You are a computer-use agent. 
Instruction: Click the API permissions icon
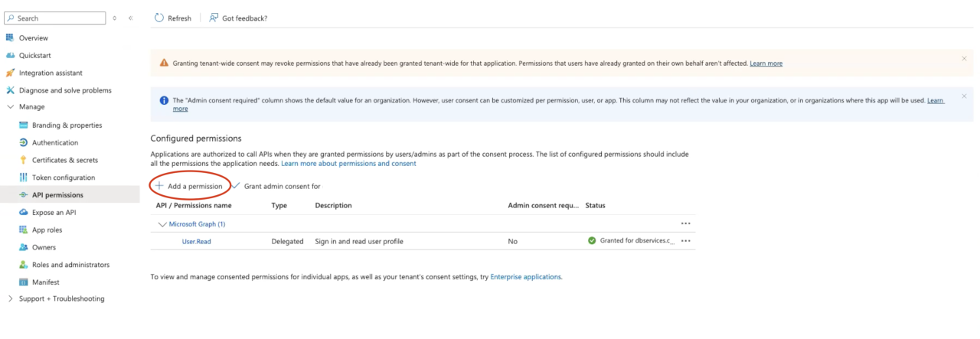coord(24,195)
